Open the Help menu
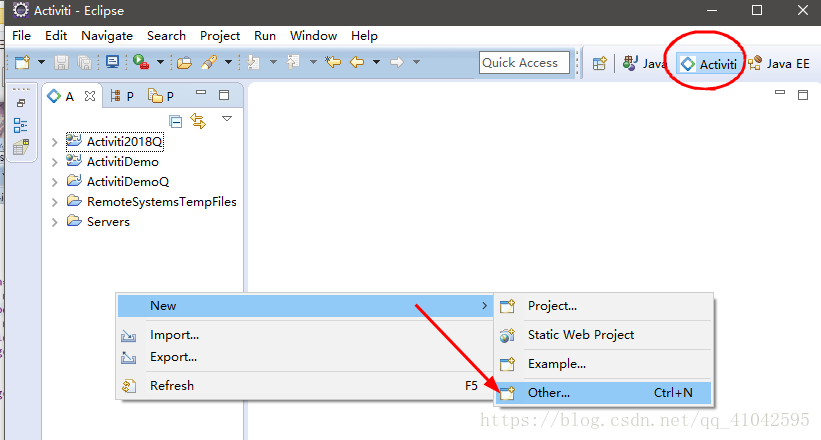The height and width of the screenshot is (440, 821). [x=364, y=36]
